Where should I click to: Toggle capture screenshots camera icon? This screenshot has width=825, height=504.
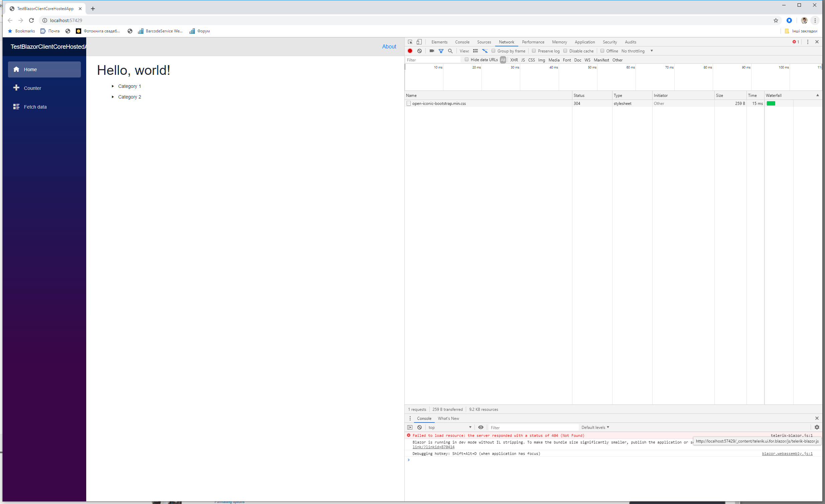tap(432, 51)
